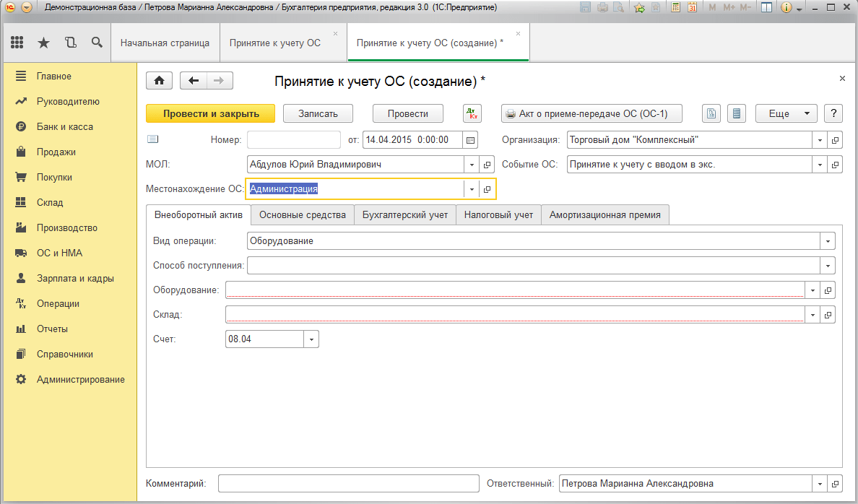Show Дт/Кт postings icon

pos(472,114)
